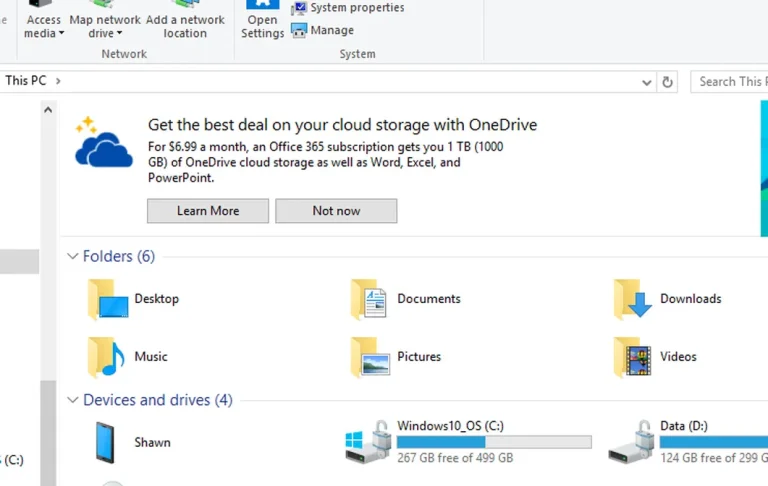This screenshot has height=486, width=768.
Task: Select the Documents folder icon
Action: click(369, 299)
